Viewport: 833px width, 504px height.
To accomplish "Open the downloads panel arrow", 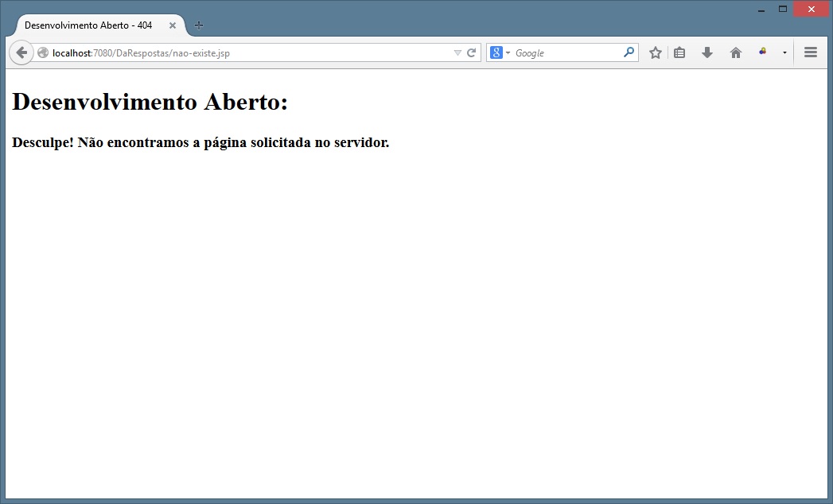I will [x=706, y=53].
